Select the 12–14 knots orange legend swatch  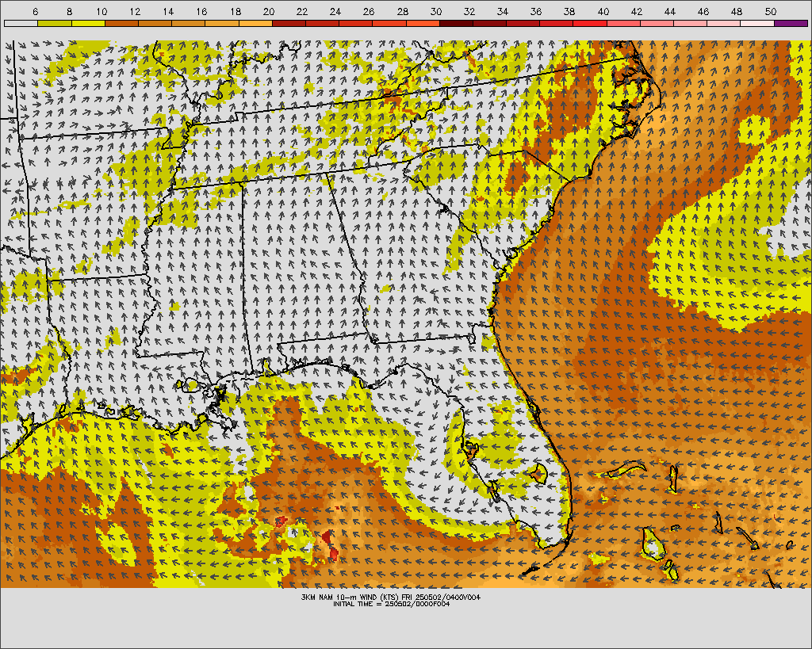click(x=155, y=23)
